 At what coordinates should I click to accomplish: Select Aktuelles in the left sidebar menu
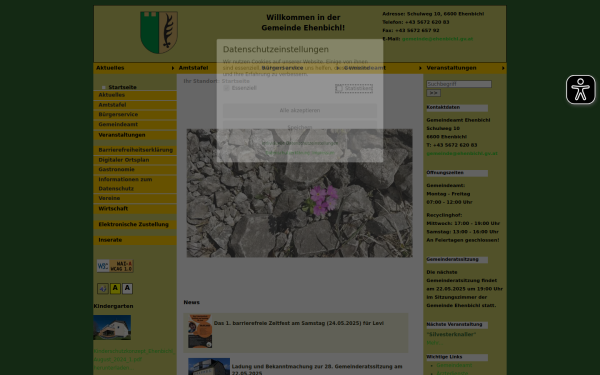click(x=135, y=95)
